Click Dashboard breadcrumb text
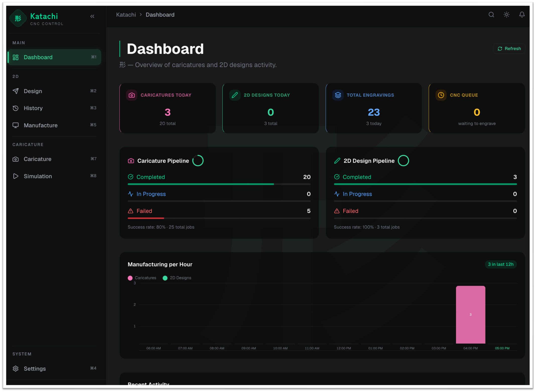 coord(160,15)
